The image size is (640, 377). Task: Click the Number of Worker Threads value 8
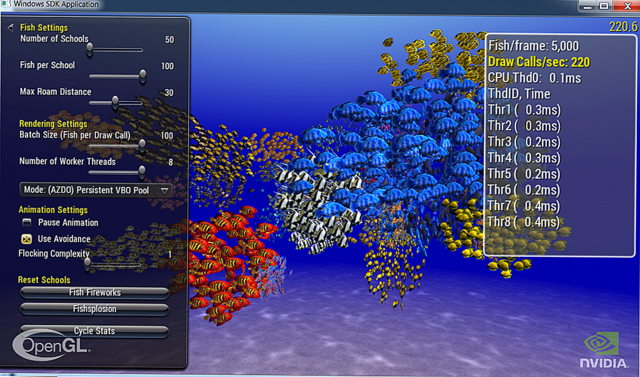(x=171, y=162)
